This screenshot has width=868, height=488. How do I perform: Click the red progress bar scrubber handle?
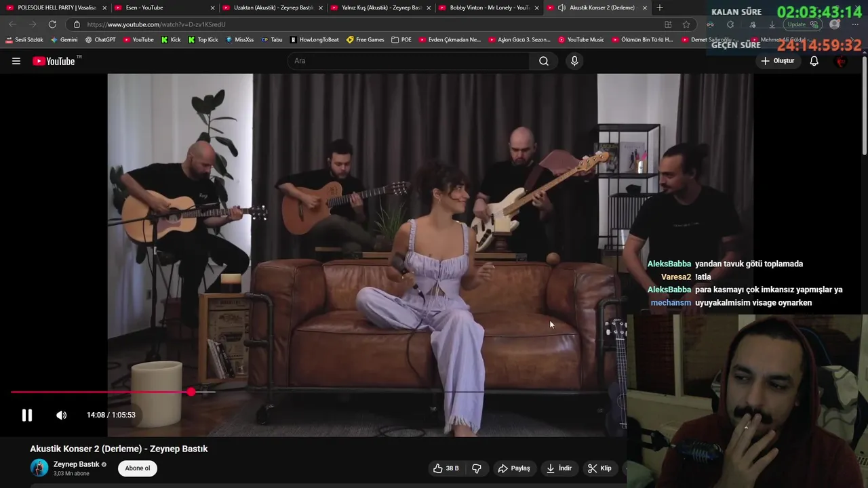[x=191, y=392]
